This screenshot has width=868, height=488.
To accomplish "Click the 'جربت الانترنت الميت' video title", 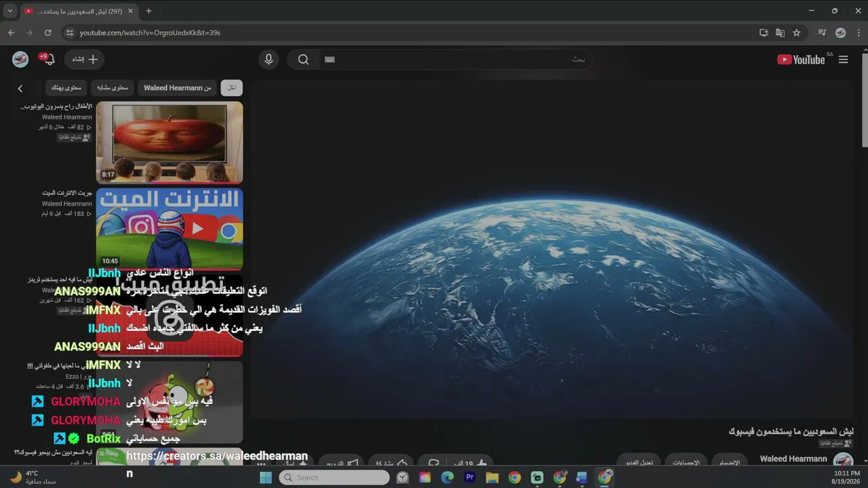I will point(67,193).
